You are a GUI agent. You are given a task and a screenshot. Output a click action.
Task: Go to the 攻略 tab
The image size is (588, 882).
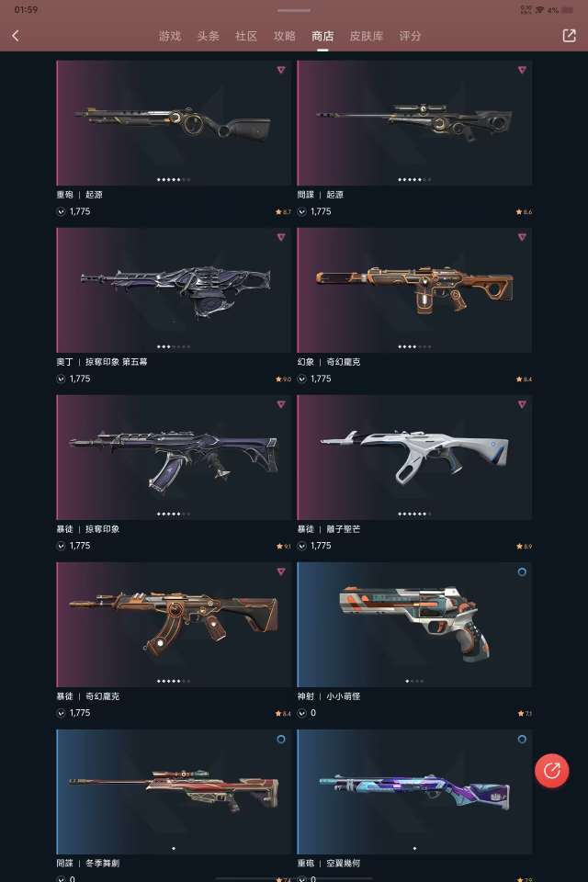click(285, 36)
